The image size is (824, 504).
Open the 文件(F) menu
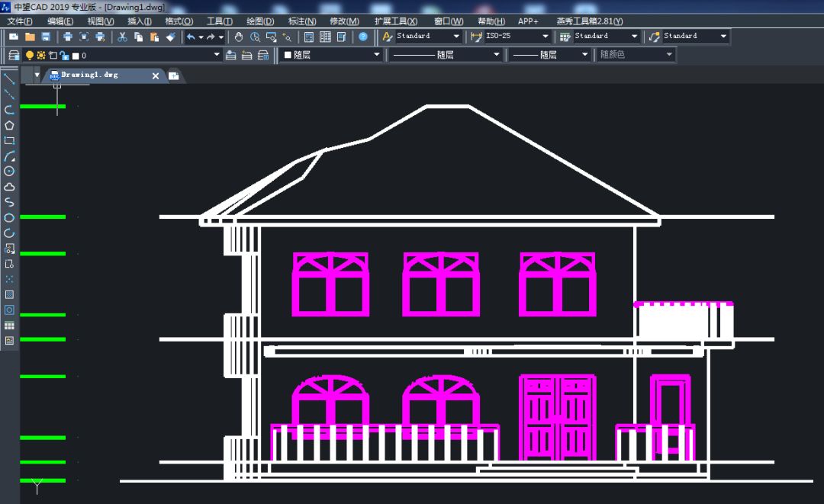click(19, 21)
